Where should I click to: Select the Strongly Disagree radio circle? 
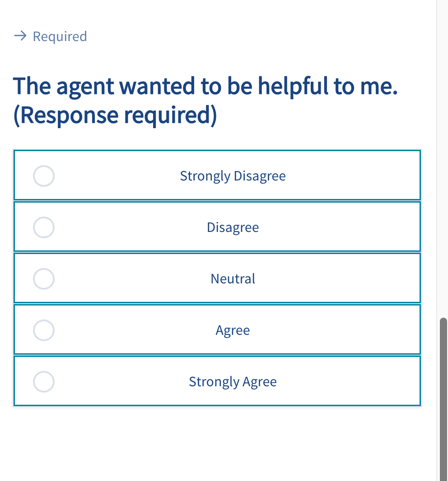tap(44, 176)
